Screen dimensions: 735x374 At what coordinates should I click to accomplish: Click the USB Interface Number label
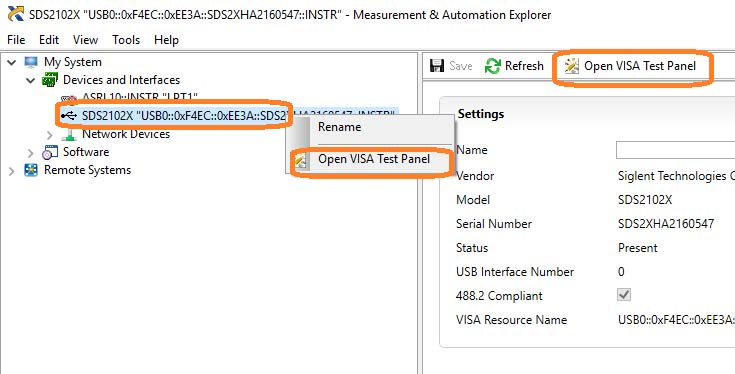(515, 271)
